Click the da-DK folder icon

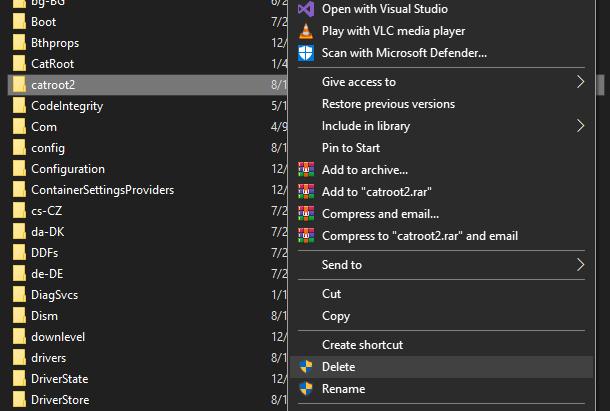click(19, 232)
